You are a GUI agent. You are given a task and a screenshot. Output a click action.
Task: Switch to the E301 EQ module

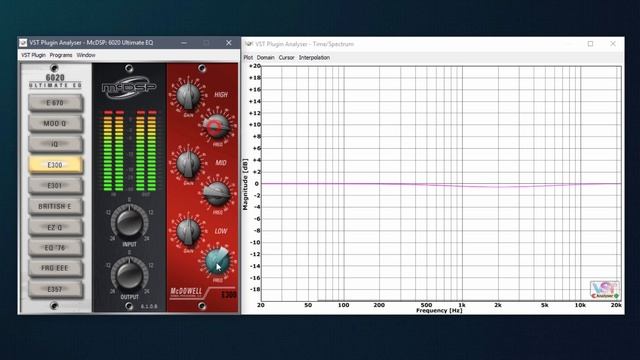[x=56, y=186]
